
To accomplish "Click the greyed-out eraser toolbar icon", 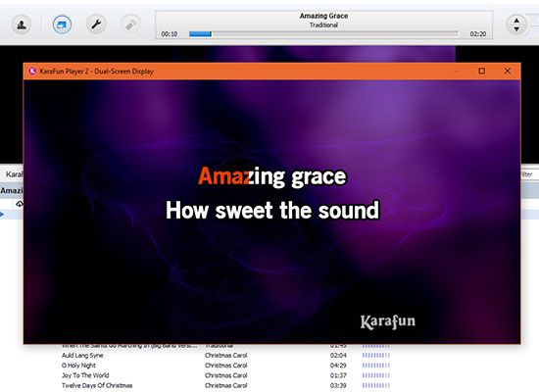I will 131,24.
